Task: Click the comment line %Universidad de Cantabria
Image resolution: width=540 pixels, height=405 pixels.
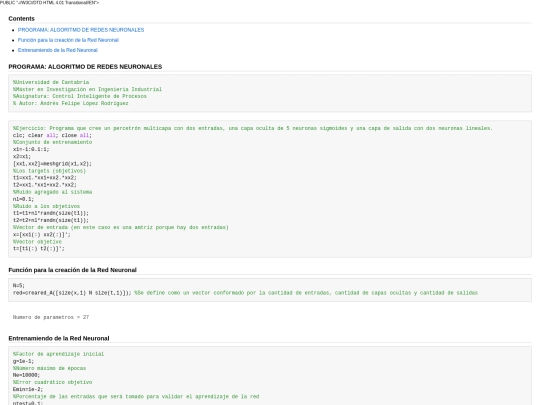Action: [51, 82]
